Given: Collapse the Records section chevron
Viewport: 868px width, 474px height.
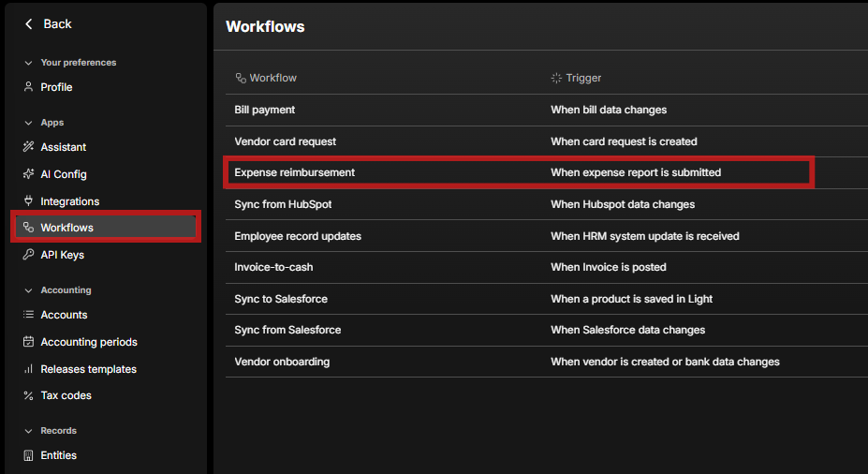Looking at the screenshot, I should tap(28, 431).
